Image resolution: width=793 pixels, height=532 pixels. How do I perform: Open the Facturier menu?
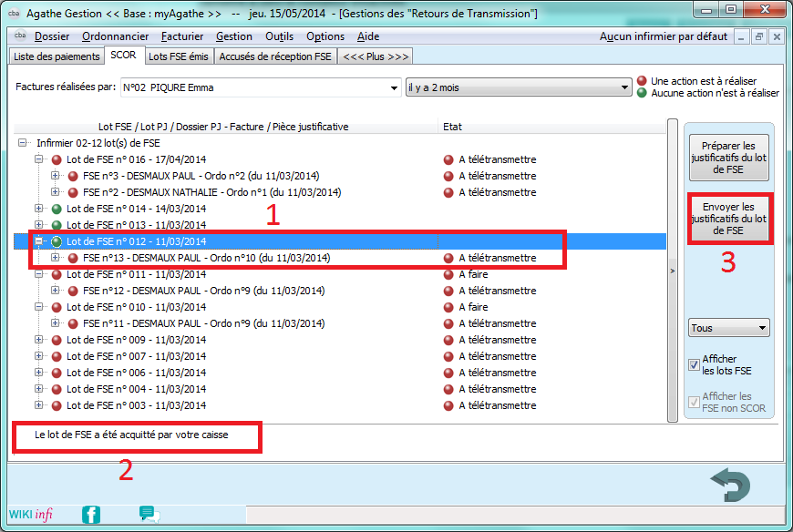[182, 36]
